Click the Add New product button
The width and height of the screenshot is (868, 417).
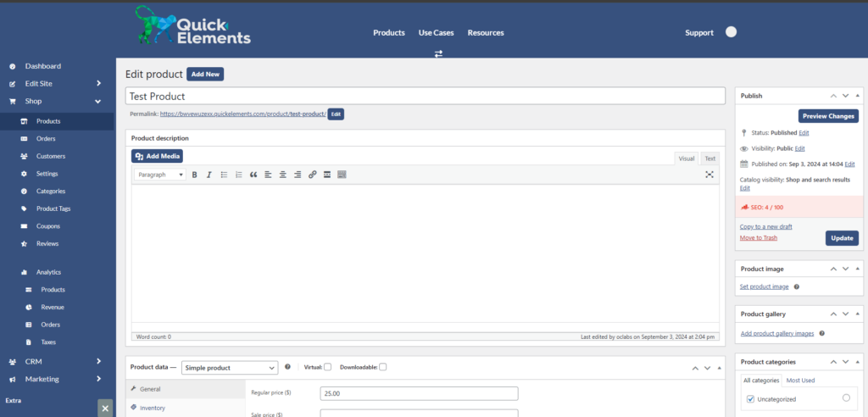pos(205,75)
